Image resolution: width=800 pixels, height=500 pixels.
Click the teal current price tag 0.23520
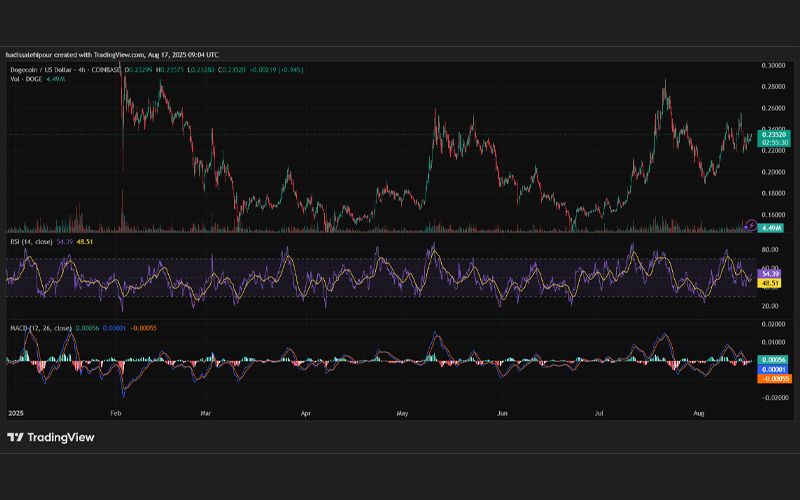tap(773, 135)
